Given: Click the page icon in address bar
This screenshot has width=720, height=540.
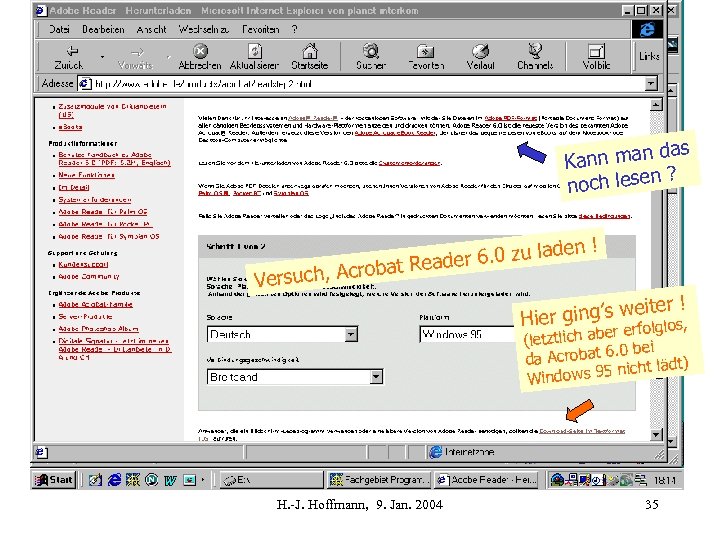Looking at the screenshot, I should [84, 84].
